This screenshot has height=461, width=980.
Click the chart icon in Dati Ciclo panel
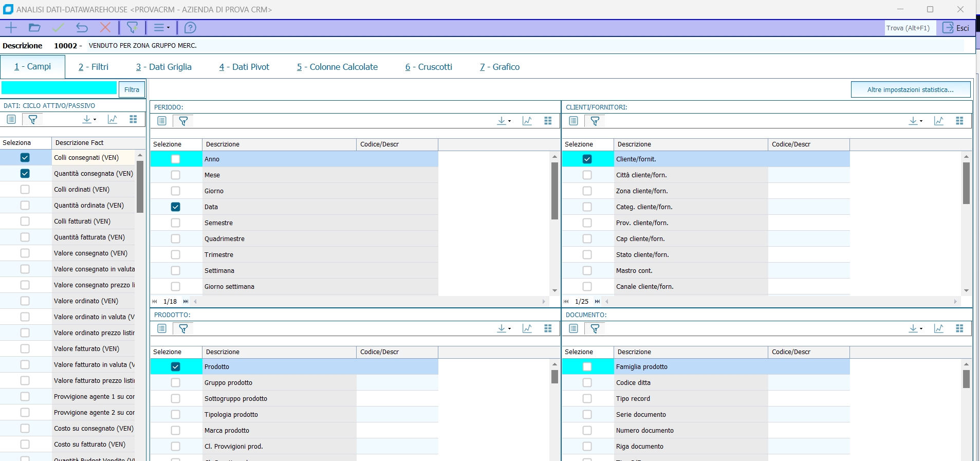click(113, 119)
